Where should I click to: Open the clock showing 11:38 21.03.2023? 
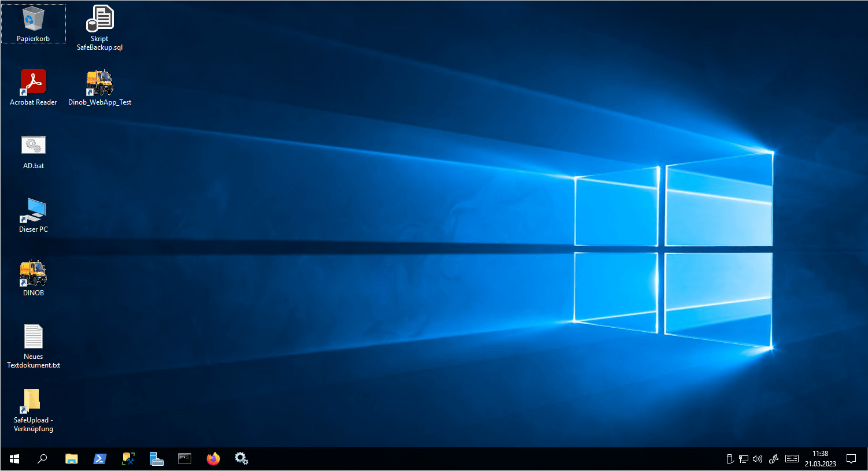click(820, 459)
